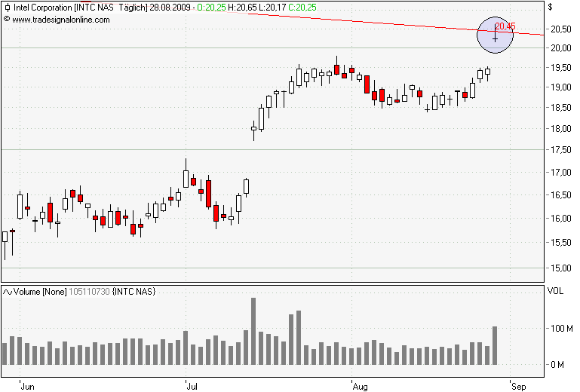Click the 15,50 price axis label
The image size is (580, 392).
coord(560,243)
